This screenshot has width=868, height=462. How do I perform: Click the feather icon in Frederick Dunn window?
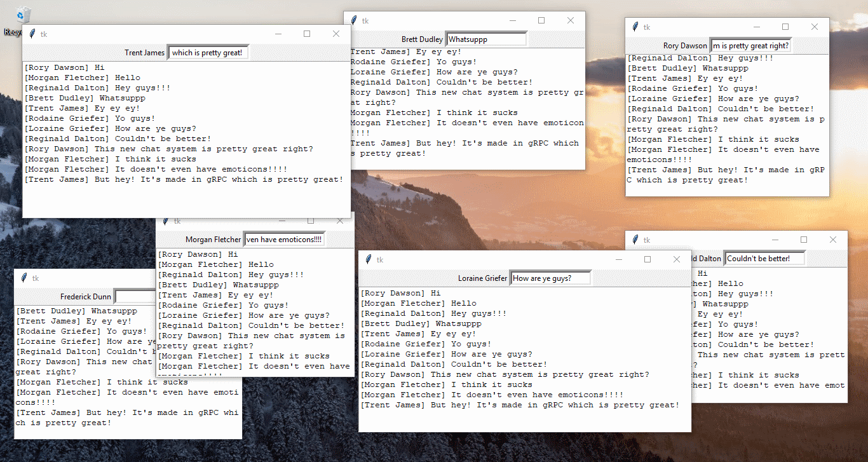pos(24,278)
